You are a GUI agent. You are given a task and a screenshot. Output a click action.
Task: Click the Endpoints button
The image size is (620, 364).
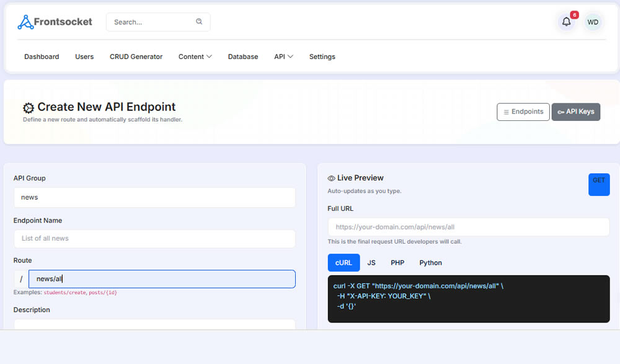(x=523, y=112)
